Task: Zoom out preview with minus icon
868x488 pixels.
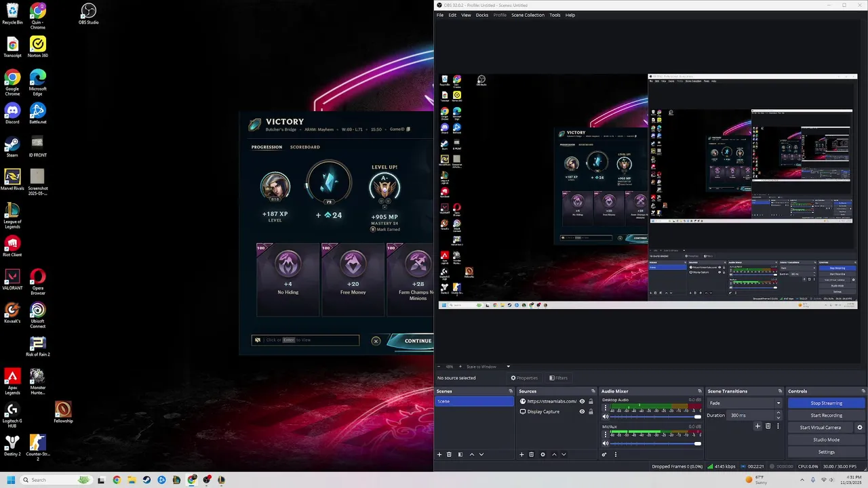Action: (439, 367)
